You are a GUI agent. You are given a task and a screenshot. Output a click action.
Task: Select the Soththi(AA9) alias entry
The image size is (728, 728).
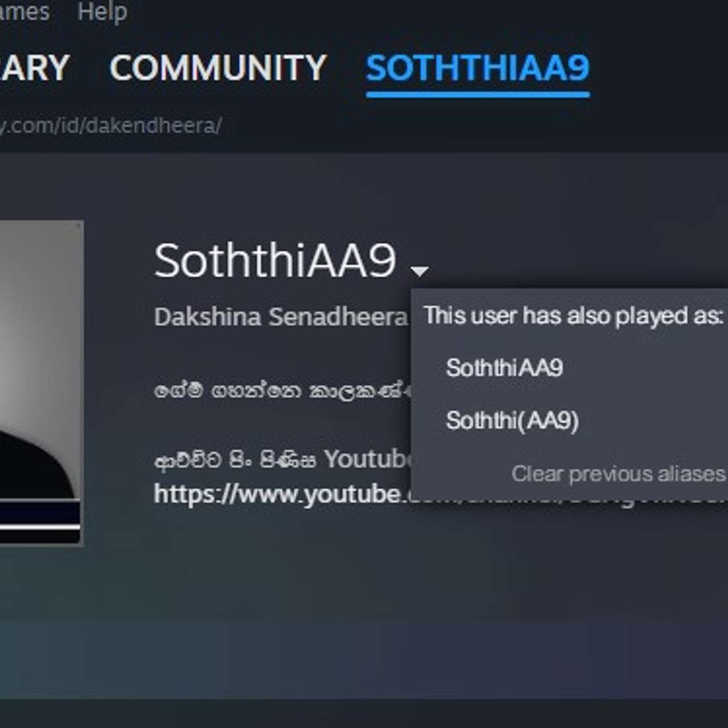[512, 420]
